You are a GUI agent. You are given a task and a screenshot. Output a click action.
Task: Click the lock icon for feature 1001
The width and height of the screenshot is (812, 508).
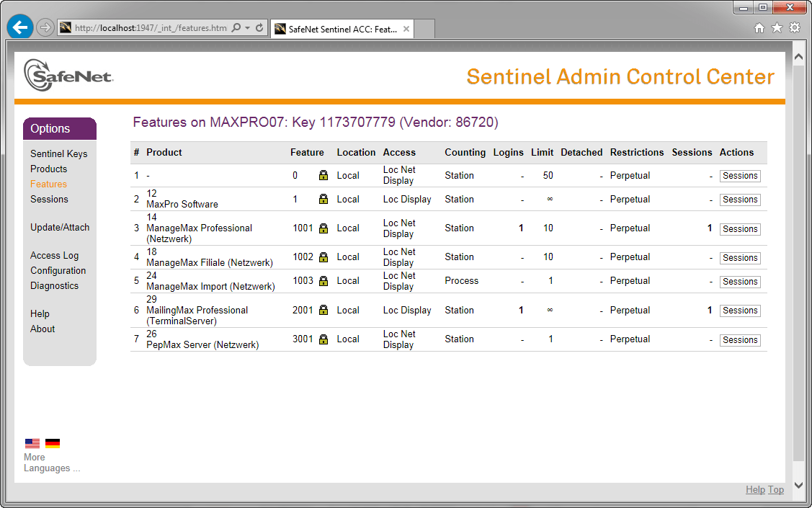point(323,228)
